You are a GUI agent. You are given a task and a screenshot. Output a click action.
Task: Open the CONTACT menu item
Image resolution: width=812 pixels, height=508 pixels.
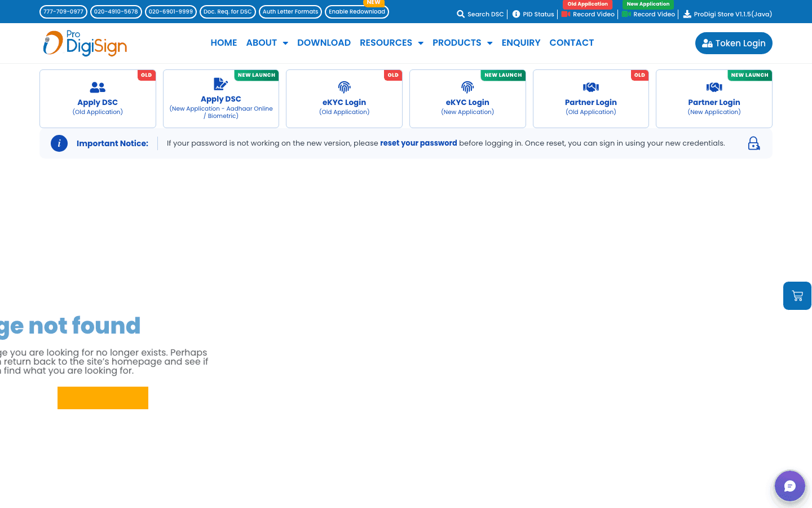(572, 43)
